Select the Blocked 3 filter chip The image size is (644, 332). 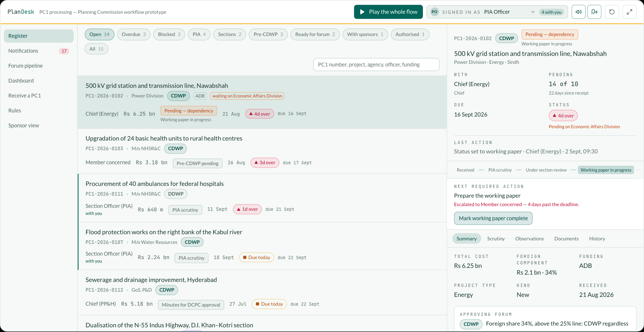point(169,34)
